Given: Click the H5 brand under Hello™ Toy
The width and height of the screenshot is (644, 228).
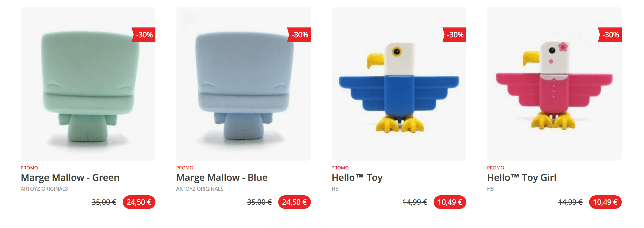Looking at the screenshot, I should tap(335, 189).
